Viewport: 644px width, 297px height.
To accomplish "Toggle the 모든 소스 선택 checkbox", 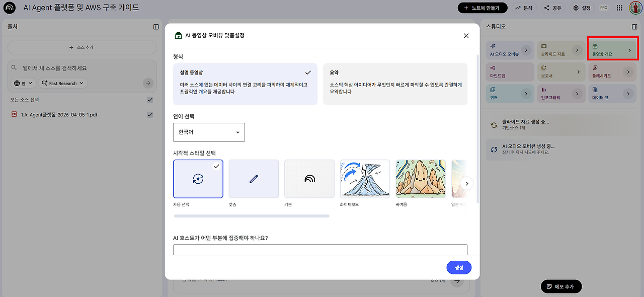I will [149, 100].
